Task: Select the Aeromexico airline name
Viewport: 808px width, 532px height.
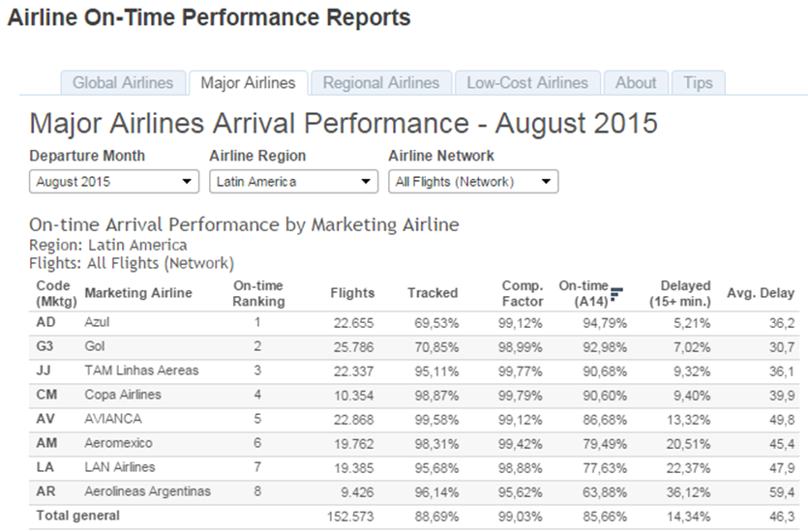Action: point(118,443)
